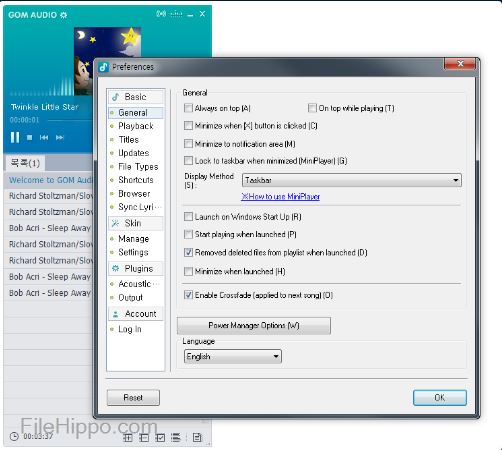Switch GOM Audio to mini mode icon
This screenshot has width=502, height=450.
coord(161,14)
